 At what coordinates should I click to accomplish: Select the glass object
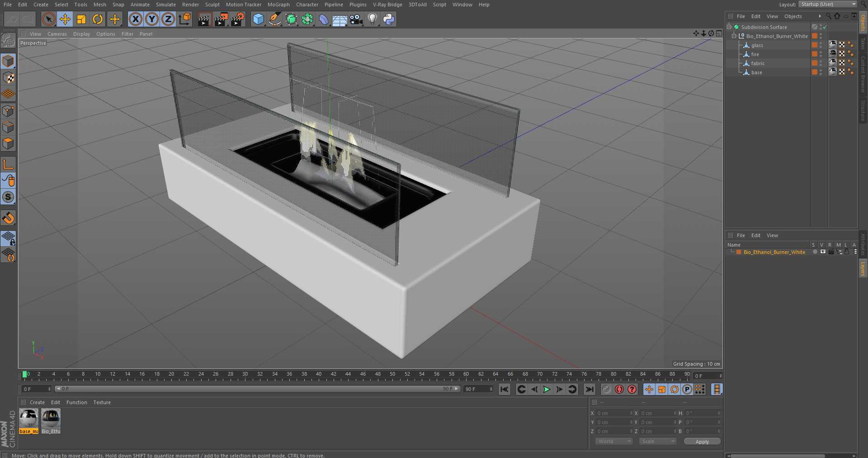(757, 45)
